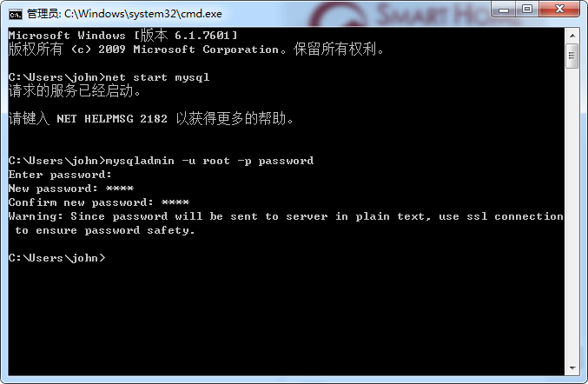Click the Microsoft Windows version line

[x=123, y=36]
